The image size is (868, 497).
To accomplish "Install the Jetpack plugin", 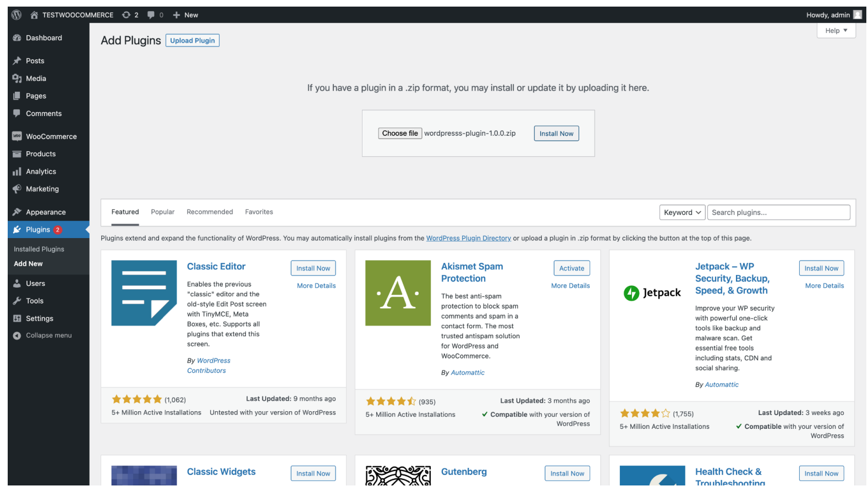I will (x=821, y=268).
